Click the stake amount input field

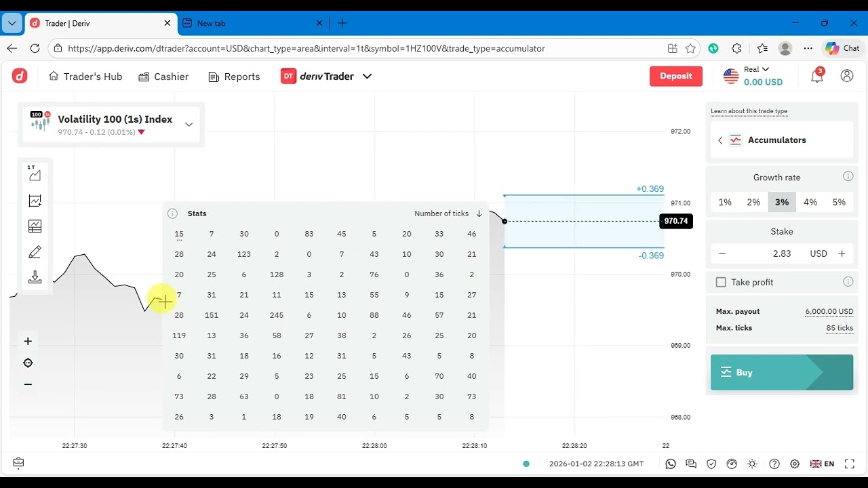coord(782,253)
